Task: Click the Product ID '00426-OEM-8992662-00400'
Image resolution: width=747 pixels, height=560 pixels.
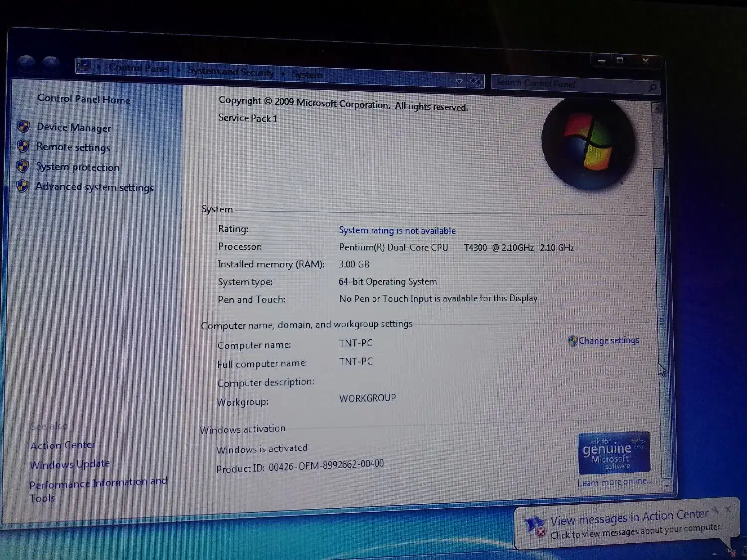Action: 326,465
